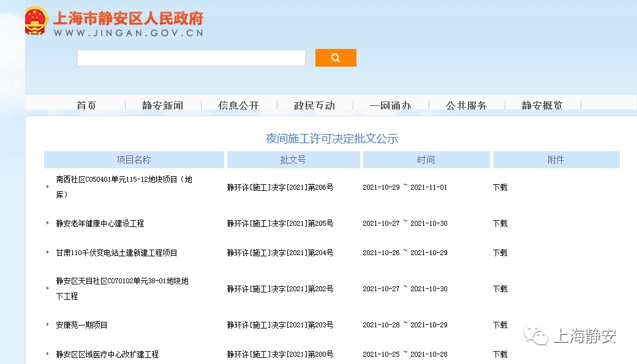
Task: Download attachment for permit 第205号
Action: (x=500, y=223)
